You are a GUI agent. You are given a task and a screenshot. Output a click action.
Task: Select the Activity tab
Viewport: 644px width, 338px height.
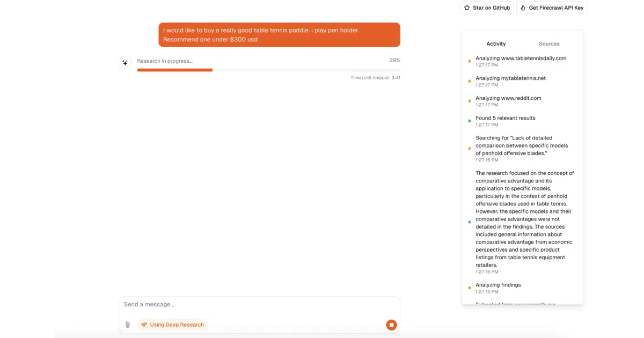coord(496,44)
